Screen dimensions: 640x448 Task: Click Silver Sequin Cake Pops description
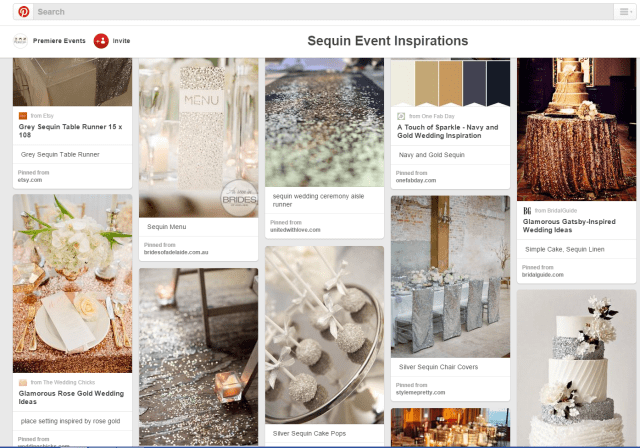(x=309, y=433)
